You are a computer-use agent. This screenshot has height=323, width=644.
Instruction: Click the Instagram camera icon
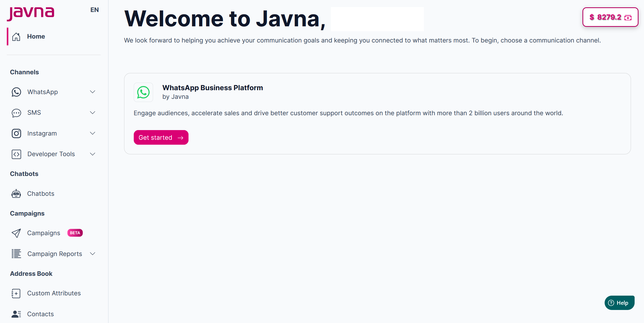(16, 133)
